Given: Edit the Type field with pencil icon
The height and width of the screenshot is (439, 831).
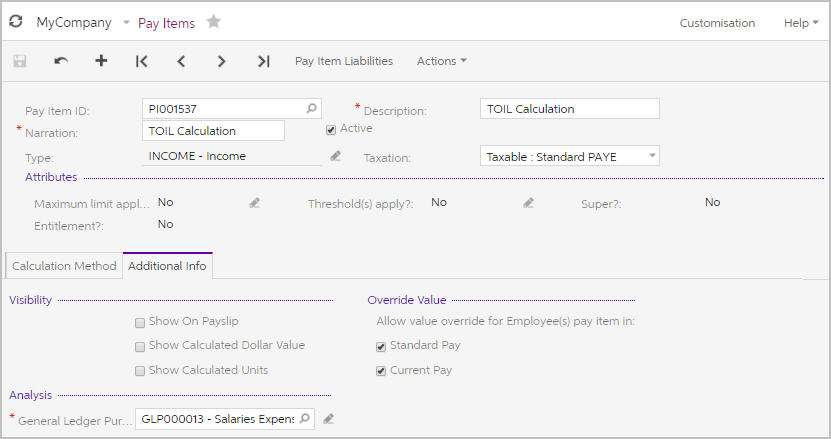Looking at the screenshot, I should [x=335, y=156].
